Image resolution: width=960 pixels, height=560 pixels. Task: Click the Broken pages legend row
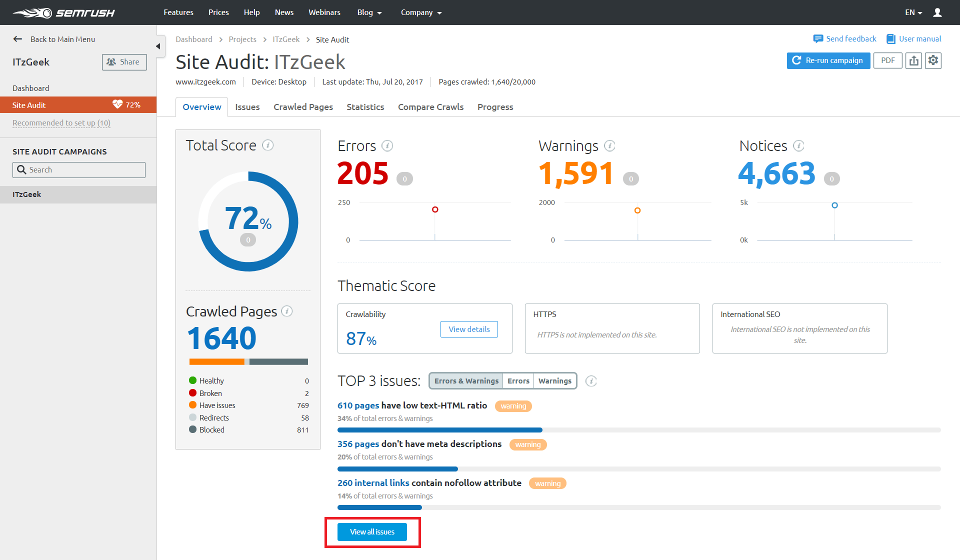pyautogui.click(x=248, y=393)
